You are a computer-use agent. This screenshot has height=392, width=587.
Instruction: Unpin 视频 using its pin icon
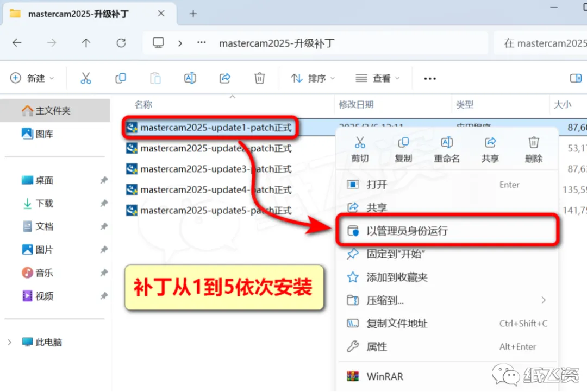(104, 296)
